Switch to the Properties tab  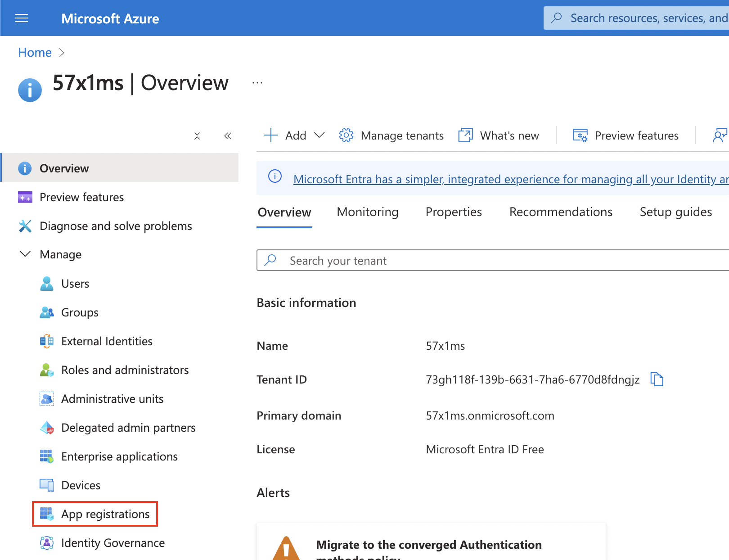pos(454,212)
